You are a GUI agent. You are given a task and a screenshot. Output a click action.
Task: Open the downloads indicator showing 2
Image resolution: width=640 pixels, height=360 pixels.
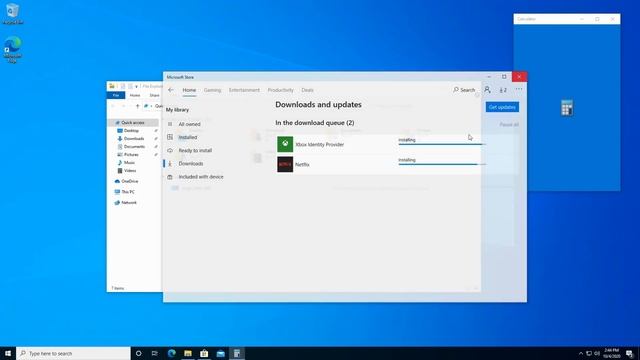503,90
